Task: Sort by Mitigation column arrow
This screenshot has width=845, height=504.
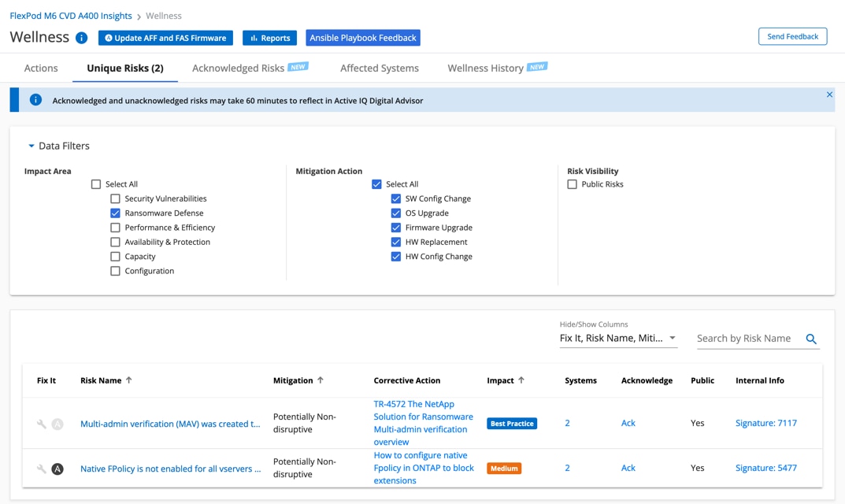Action: [321, 380]
